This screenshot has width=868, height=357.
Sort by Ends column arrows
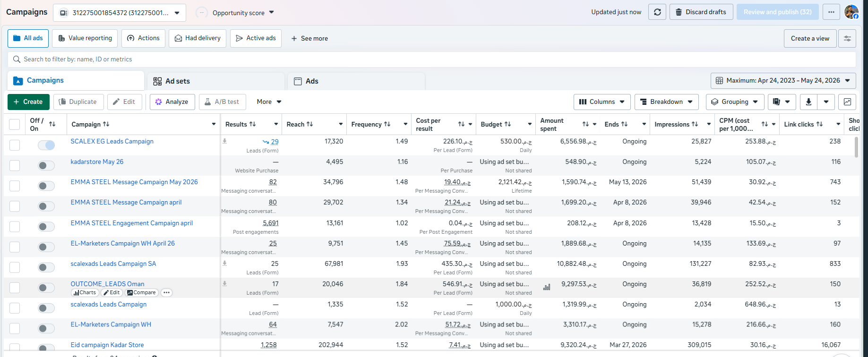click(625, 124)
